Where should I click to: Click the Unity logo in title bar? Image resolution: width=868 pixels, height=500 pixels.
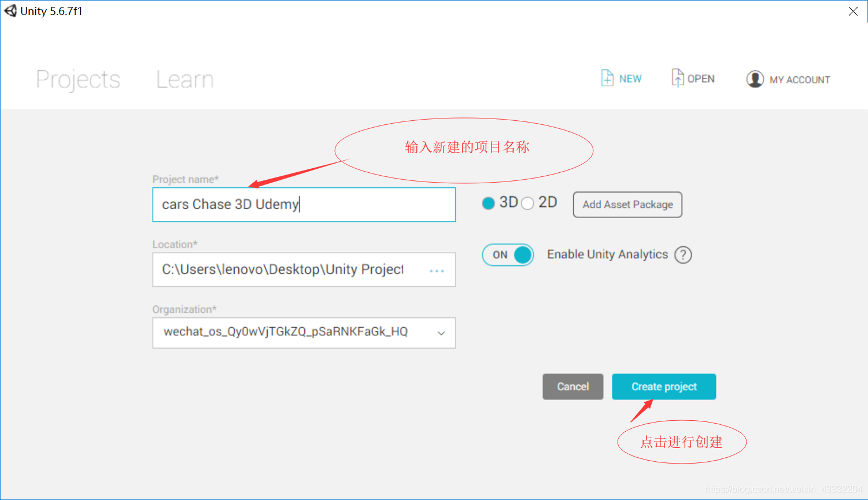pos(10,11)
